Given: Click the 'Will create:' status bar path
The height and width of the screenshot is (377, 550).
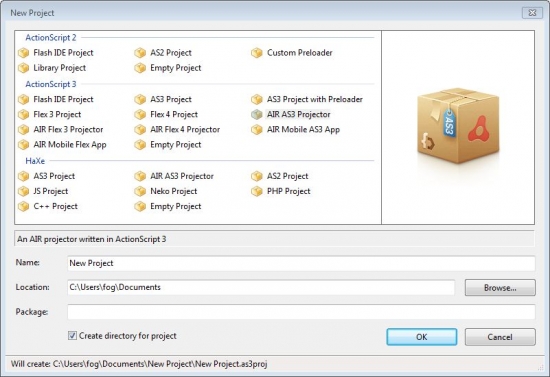Looking at the screenshot, I should click(x=139, y=364).
